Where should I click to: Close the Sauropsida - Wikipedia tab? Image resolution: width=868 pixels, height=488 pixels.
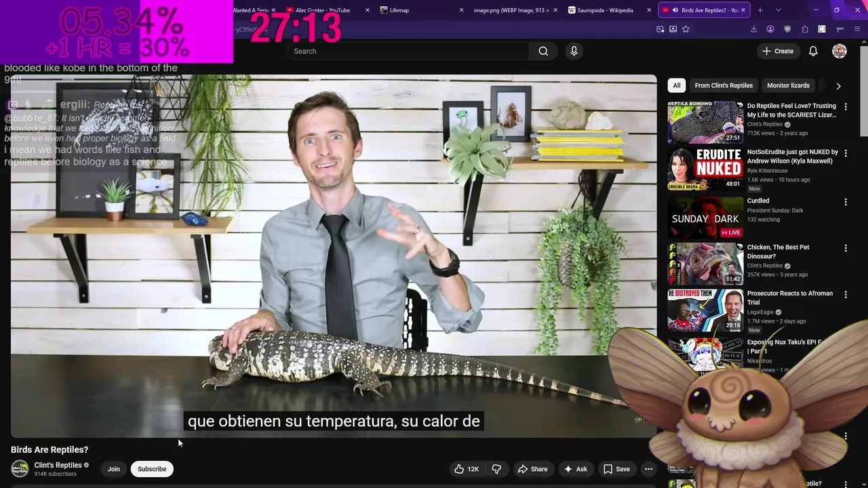pyautogui.click(x=650, y=10)
